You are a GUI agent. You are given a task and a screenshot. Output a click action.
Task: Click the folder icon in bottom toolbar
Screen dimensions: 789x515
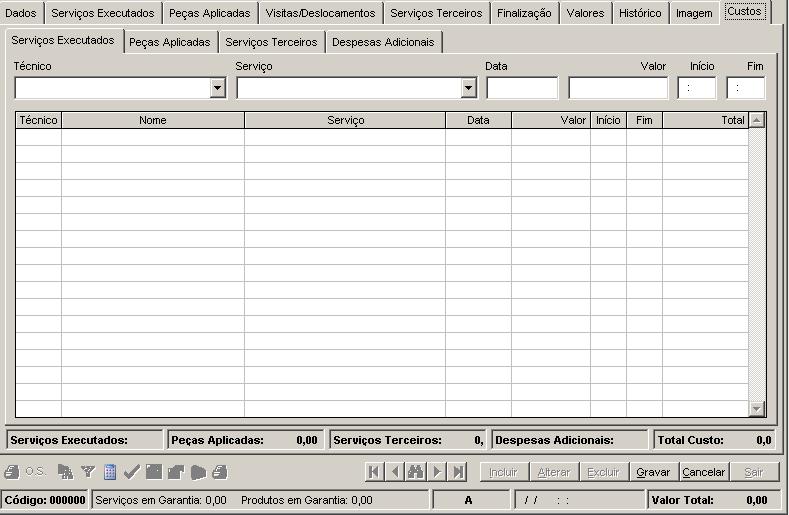pos(176,472)
